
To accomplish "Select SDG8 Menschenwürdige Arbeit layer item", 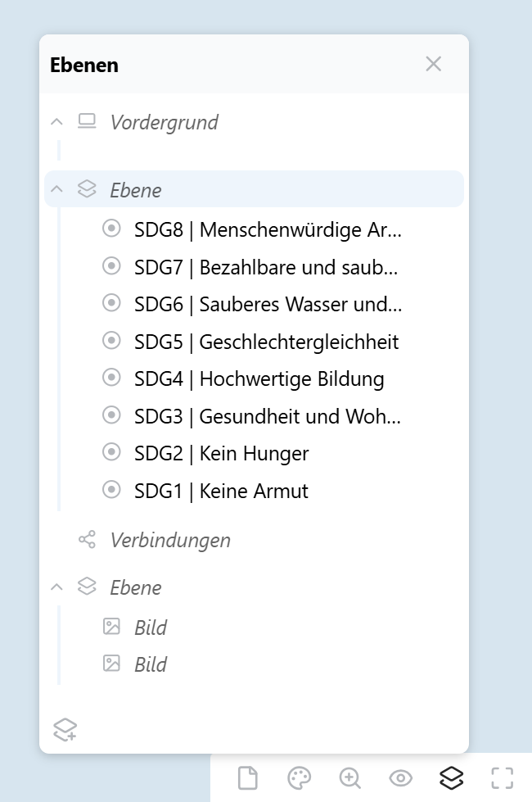I will (x=268, y=229).
